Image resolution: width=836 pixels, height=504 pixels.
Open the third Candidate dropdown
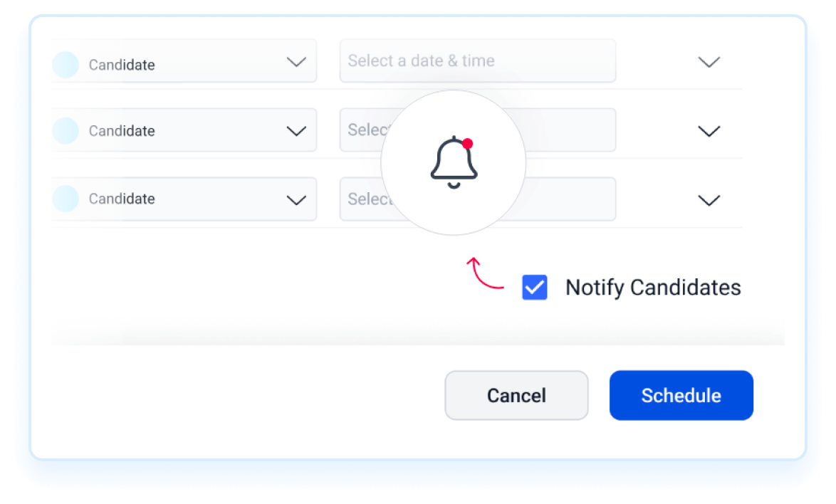click(x=184, y=199)
